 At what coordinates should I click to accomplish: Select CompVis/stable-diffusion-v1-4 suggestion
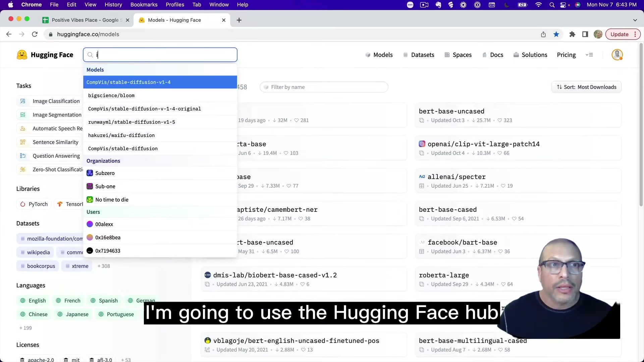(x=160, y=82)
